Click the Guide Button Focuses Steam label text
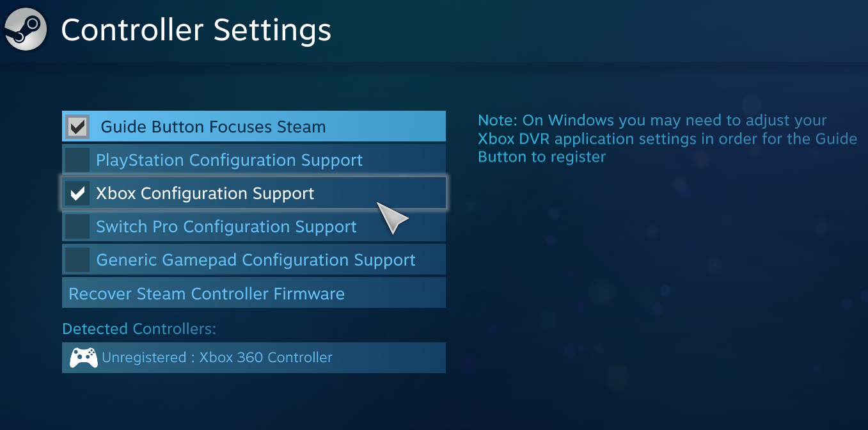The height and width of the screenshot is (430, 868). pyautogui.click(x=213, y=127)
